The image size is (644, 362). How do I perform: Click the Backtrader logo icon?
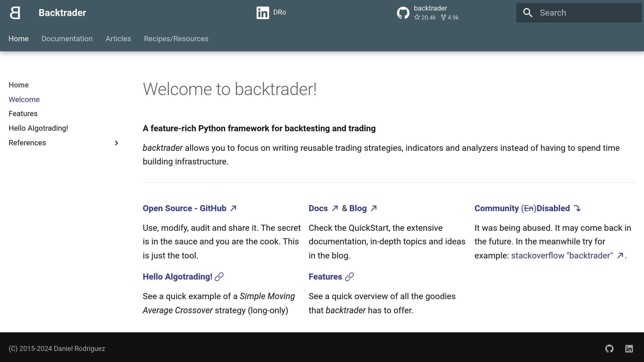(x=15, y=13)
